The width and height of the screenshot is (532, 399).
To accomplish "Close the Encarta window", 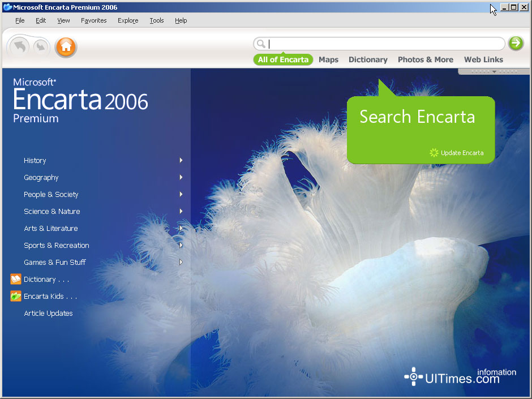I will coord(524,7).
